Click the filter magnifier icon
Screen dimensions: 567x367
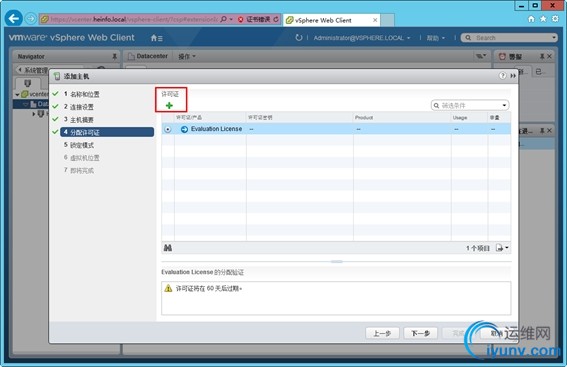coord(436,105)
